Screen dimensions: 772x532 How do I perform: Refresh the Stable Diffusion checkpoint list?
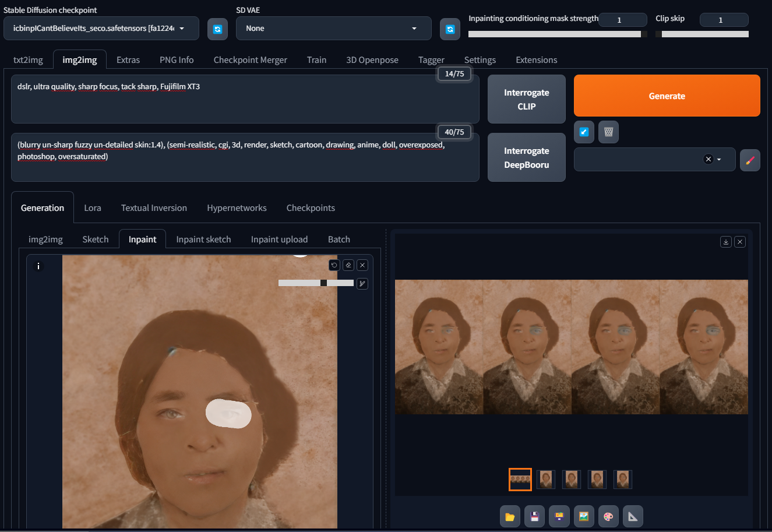tap(217, 29)
